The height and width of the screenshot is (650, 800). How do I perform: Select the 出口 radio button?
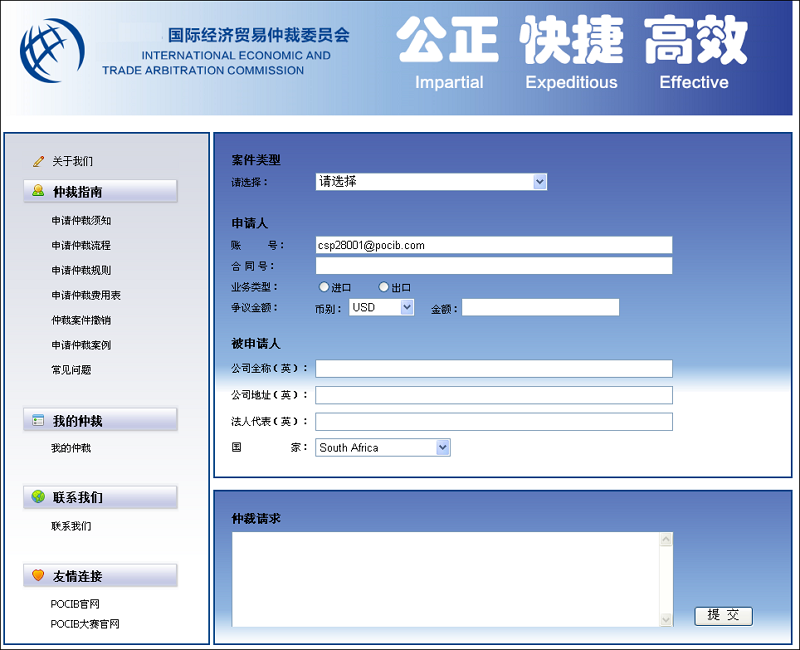[383, 288]
